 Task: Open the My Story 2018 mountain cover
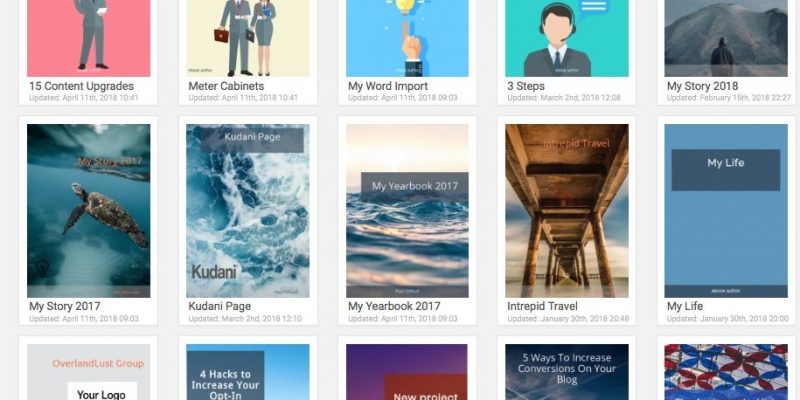(x=726, y=38)
